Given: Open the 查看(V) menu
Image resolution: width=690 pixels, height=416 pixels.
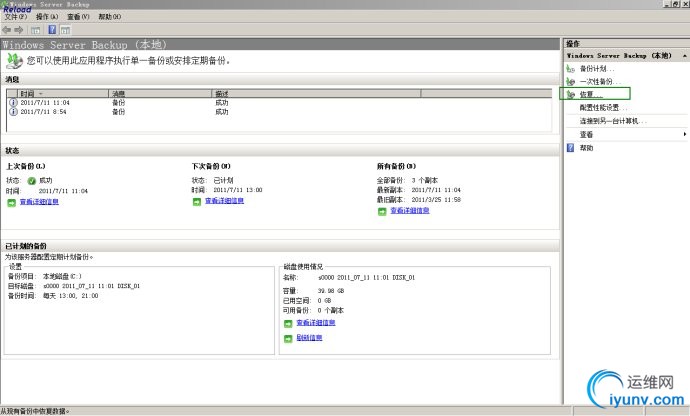Looking at the screenshot, I should (78, 17).
